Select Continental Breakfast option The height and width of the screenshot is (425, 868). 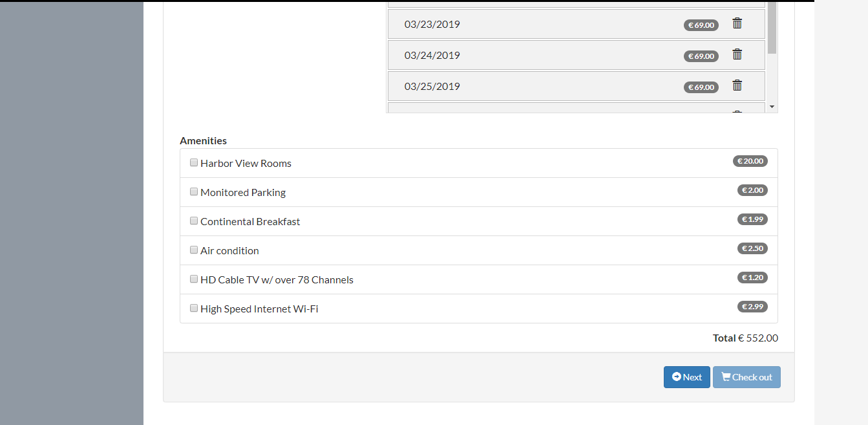click(194, 221)
